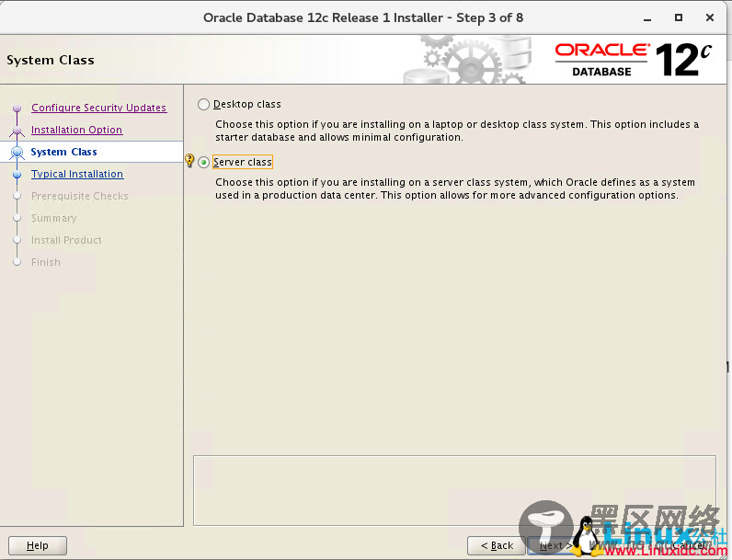
Task: Select the Server class radio button
Action: click(203, 163)
